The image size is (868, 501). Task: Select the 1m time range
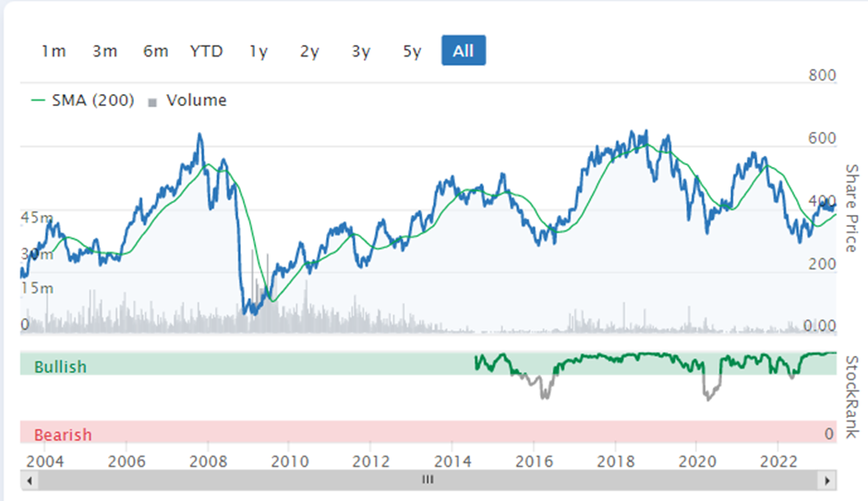[54, 51]
